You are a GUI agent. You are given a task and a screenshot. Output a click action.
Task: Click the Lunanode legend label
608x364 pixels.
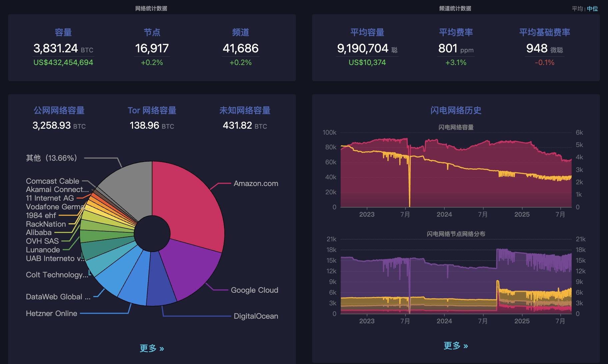click(43, 249)
